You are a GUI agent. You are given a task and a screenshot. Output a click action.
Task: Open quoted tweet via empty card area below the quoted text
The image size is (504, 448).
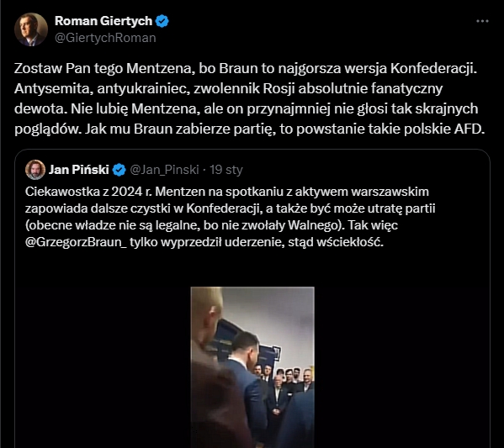tap(252, 268)
